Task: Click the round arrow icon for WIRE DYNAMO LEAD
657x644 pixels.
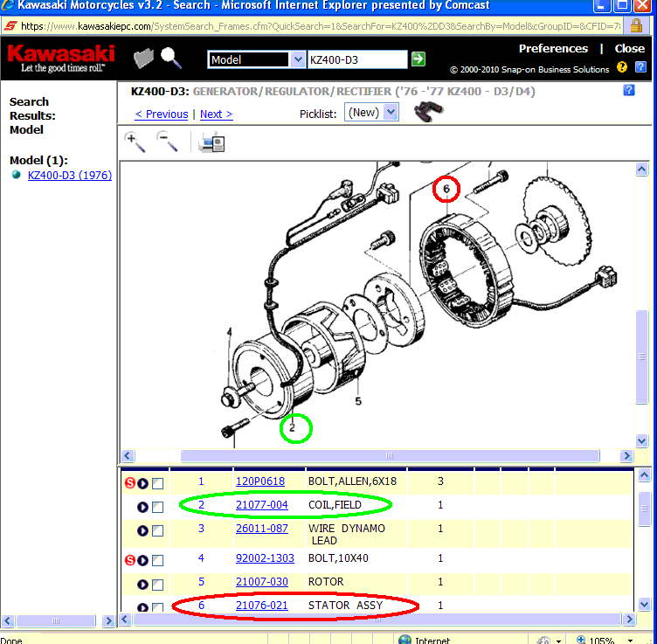Action: [x=143, y=531]
